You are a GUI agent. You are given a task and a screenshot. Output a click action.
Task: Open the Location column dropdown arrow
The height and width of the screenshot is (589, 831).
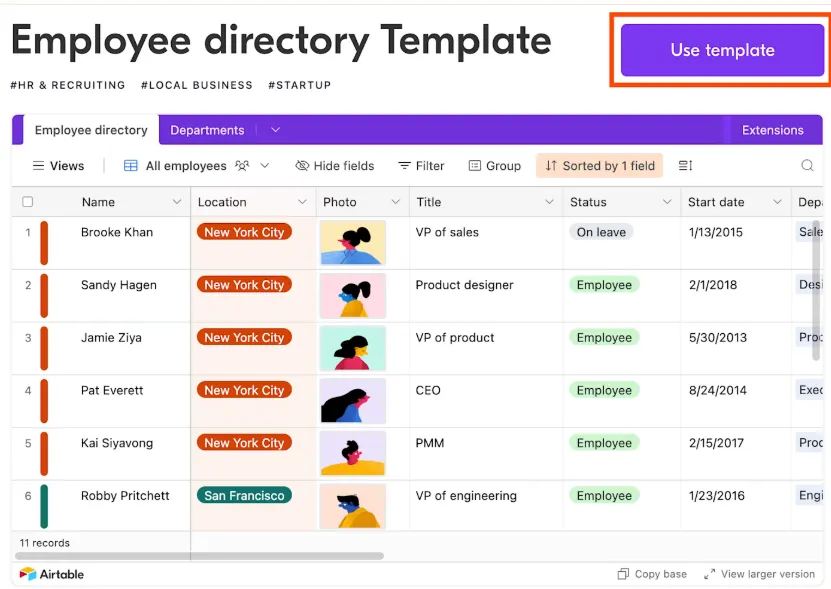pyautogui.click(x=302, y=202)
